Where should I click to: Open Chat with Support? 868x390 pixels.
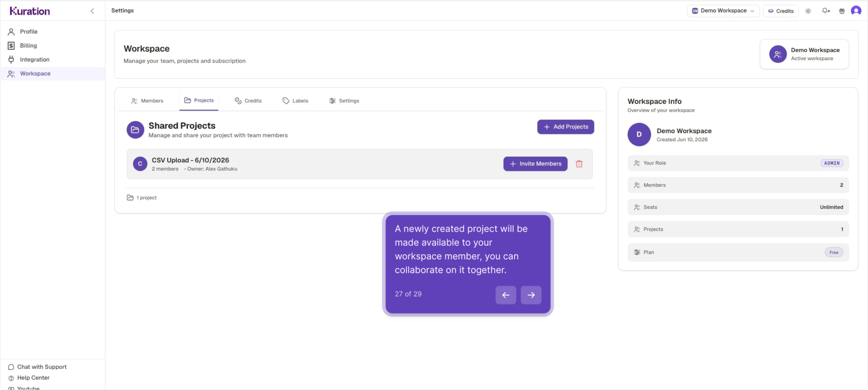[x=37, y=367]
